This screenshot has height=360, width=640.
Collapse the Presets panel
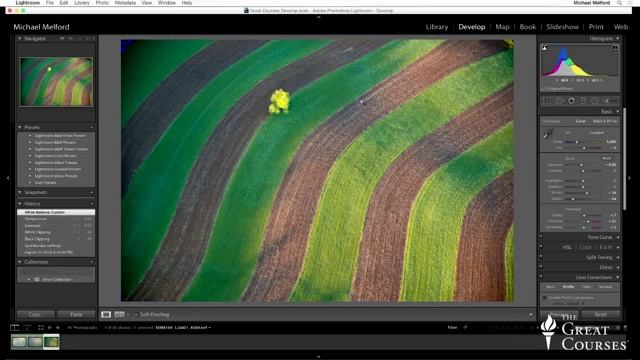coord(20,127)
